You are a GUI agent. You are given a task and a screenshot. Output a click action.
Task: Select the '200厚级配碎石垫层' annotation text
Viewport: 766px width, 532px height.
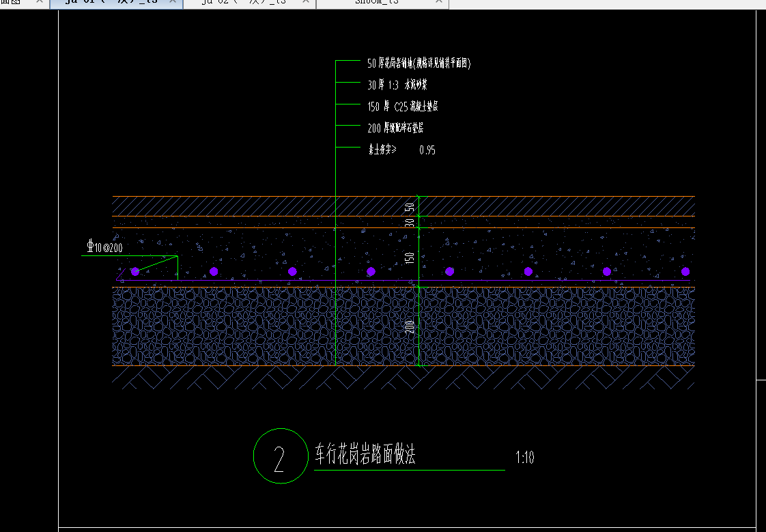pyautogui.click(x=395, y=128)
